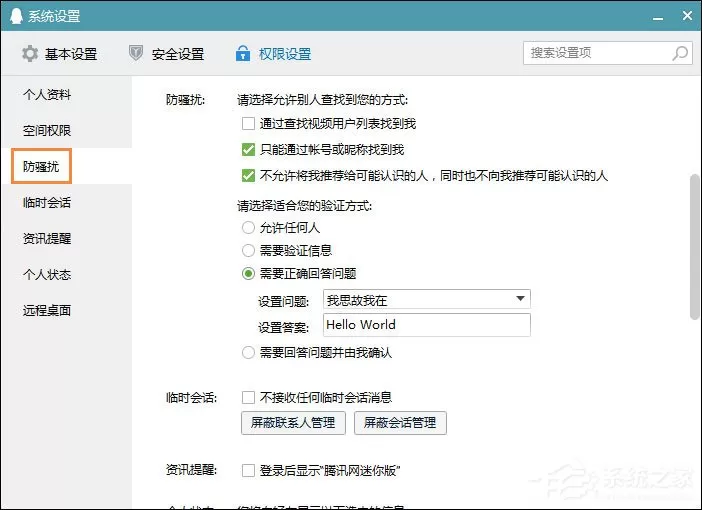Click the 资讯提醒: section label in content

[x=191, y=470]
